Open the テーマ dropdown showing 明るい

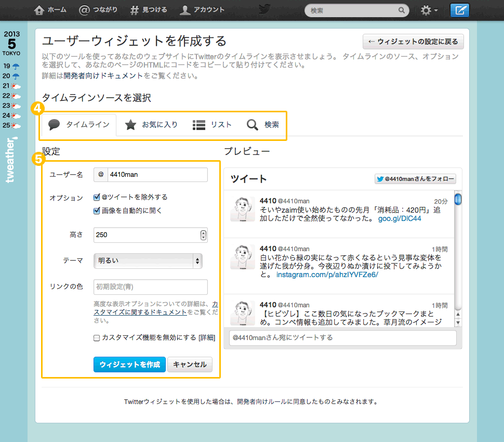[148, 261]
